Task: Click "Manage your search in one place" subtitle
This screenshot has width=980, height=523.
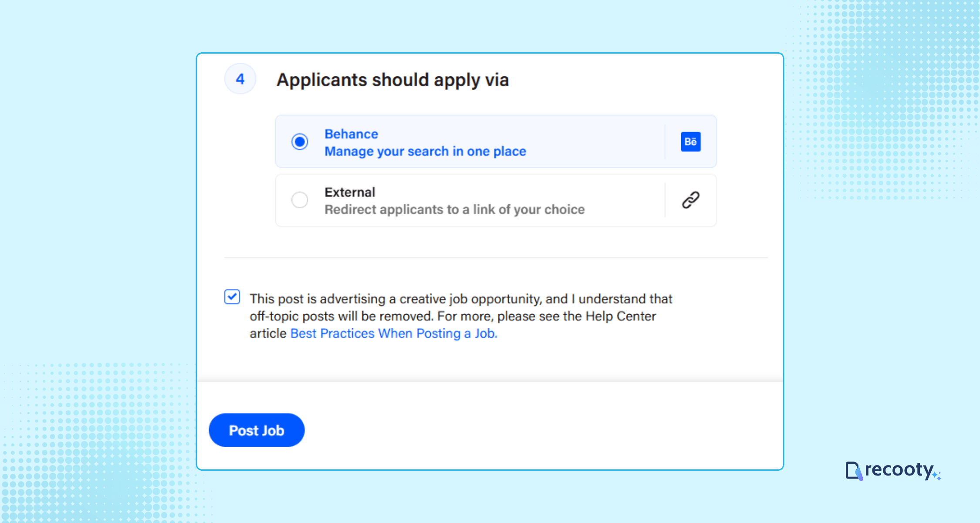Action: [x=425, y=151]
